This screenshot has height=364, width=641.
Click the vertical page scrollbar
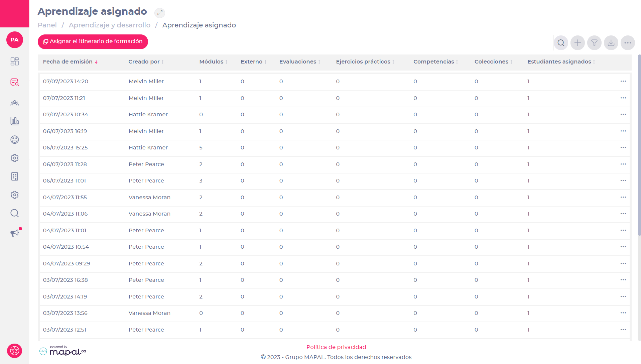coord(639,145)
